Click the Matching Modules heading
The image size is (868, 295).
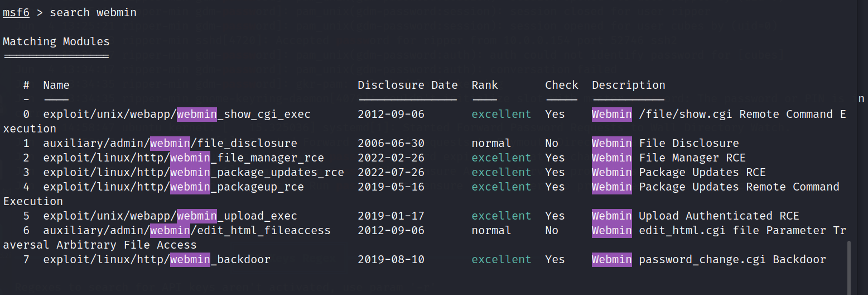point(56,41)
